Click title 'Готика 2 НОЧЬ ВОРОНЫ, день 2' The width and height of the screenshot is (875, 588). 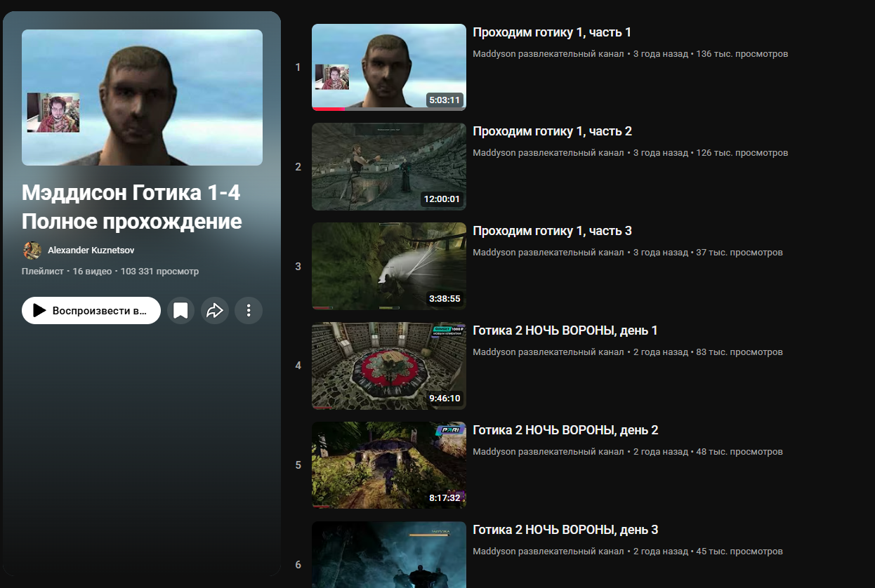(565, 430)
